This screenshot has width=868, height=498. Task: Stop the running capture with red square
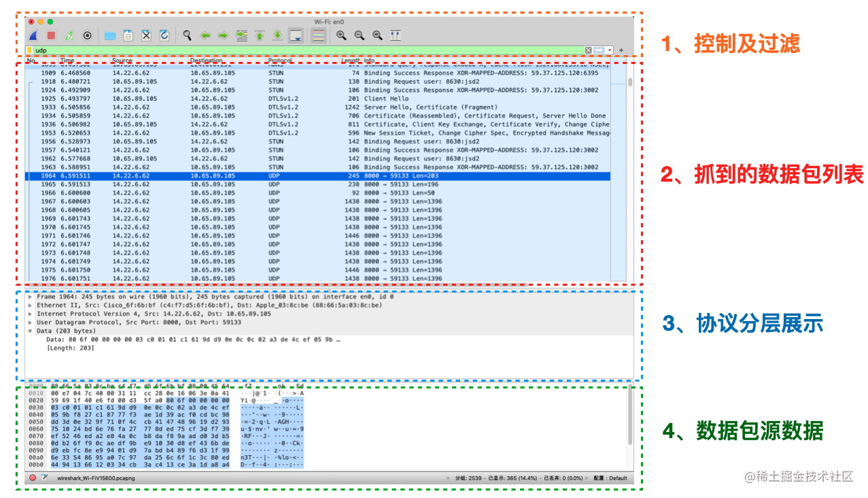tap(51, 35)
